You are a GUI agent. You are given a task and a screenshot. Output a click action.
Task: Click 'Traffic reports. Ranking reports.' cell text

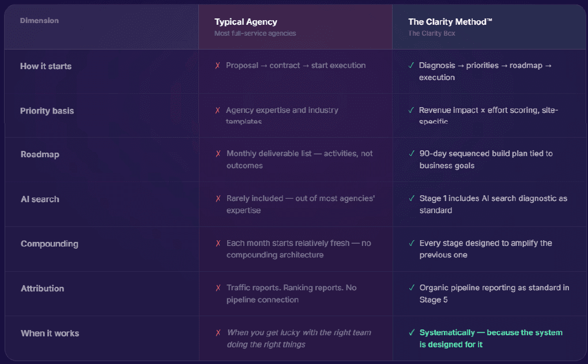click(x=291, y=294)
